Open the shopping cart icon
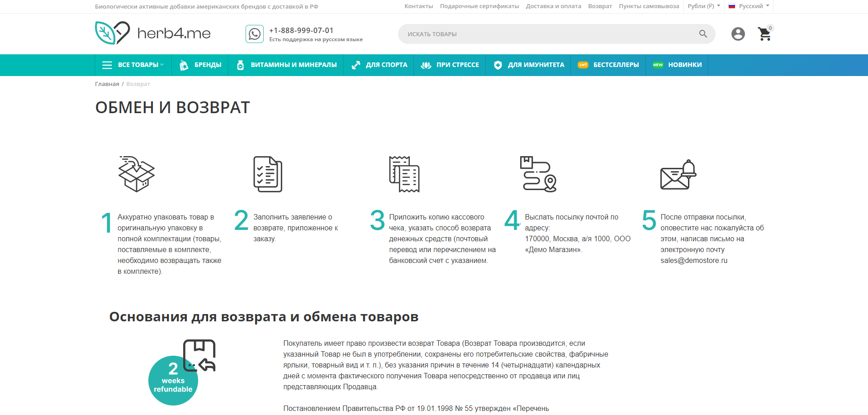 [x=764, y=34]
